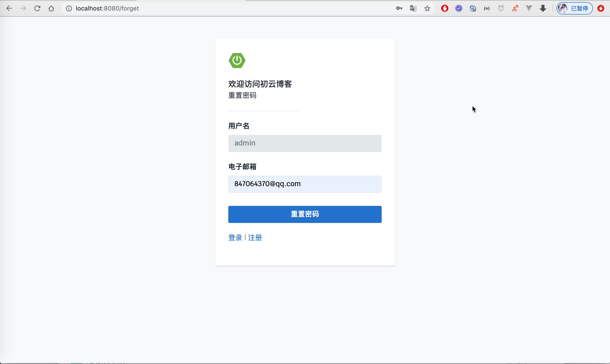Bookmark this page with star
This screenshot has width=610, height=364.
click(427, 8)
